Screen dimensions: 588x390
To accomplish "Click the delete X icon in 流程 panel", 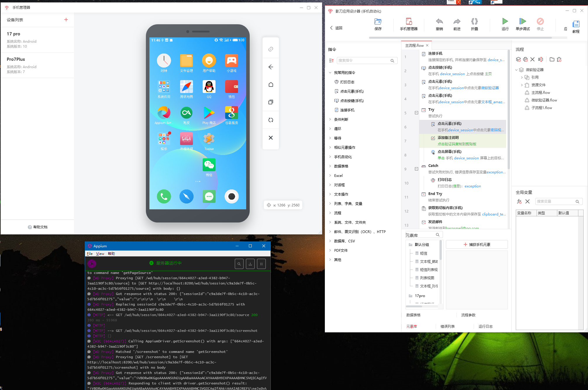I will coord(532,59).
